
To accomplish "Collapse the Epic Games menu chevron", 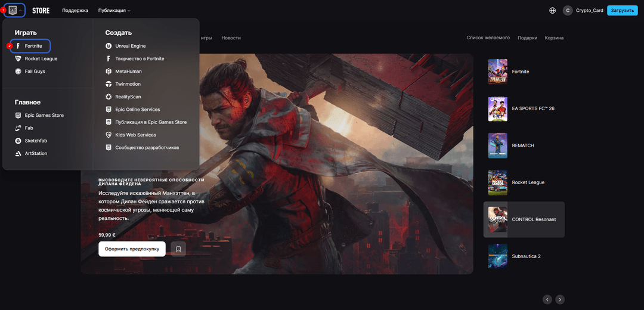I will [x=20, y=10].
